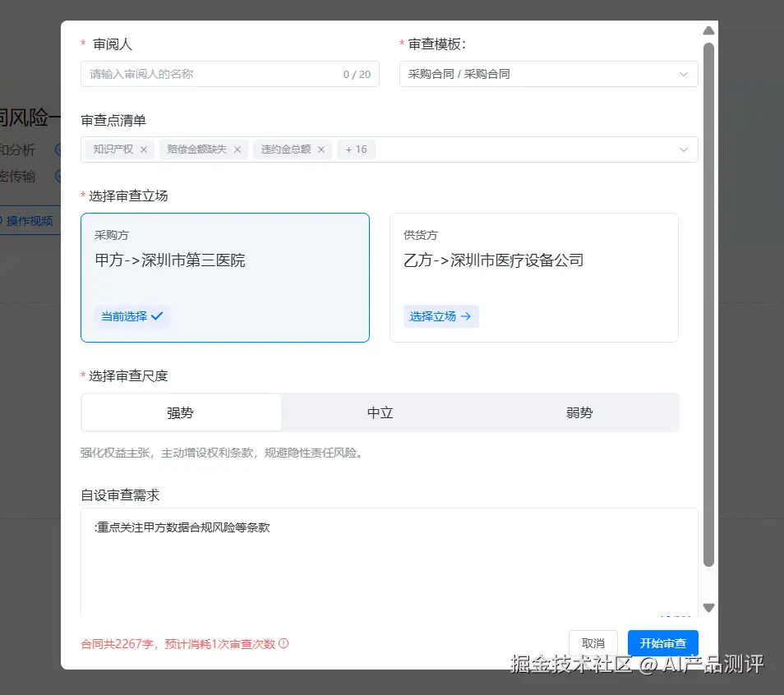
Task: Open the 审查模板 采购合同 dropdown
Action: [548, 74]
